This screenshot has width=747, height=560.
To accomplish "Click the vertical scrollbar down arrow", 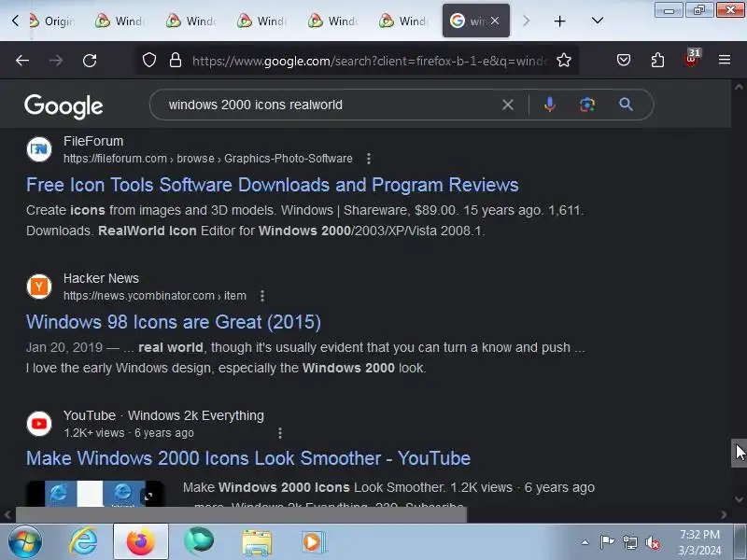I will point(739,499).
